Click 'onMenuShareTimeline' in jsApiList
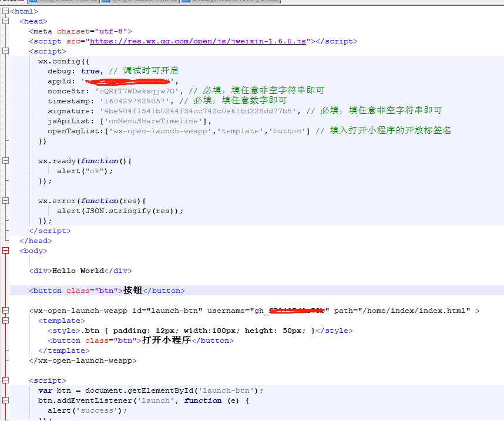Screen dimensions: 504x421 153,121
